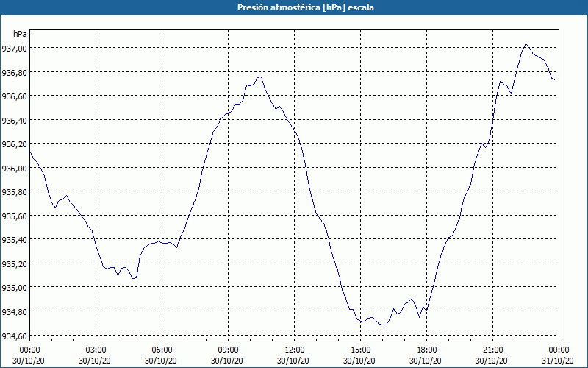Click the '30/10/20' date under 12:00
The height and width of the screenshot is (368, 588).
click(293, 361)
